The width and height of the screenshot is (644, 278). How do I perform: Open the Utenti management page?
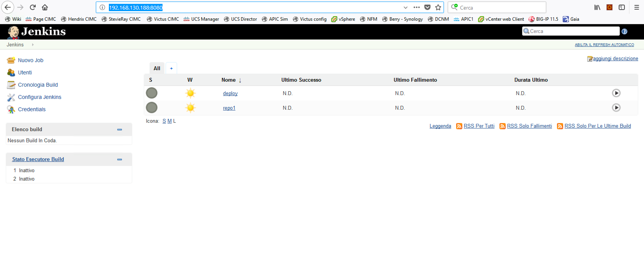pyautogui.click(x=25, y=72)
